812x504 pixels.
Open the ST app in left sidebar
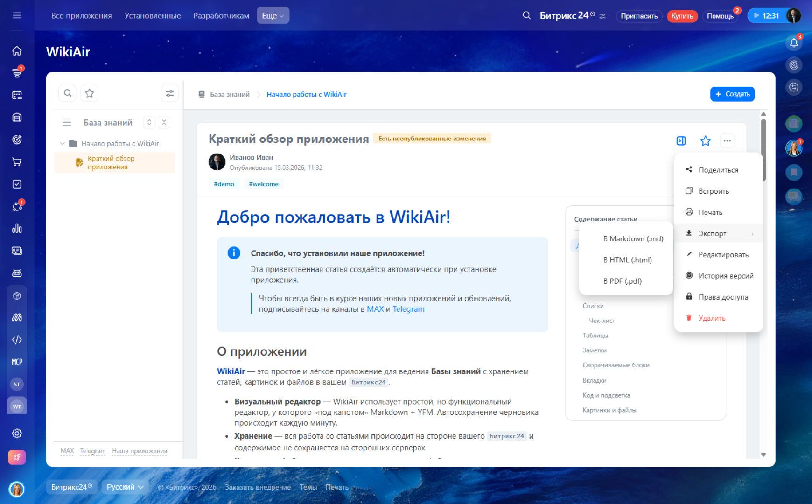pyautogui.click(x=17, y=385)
